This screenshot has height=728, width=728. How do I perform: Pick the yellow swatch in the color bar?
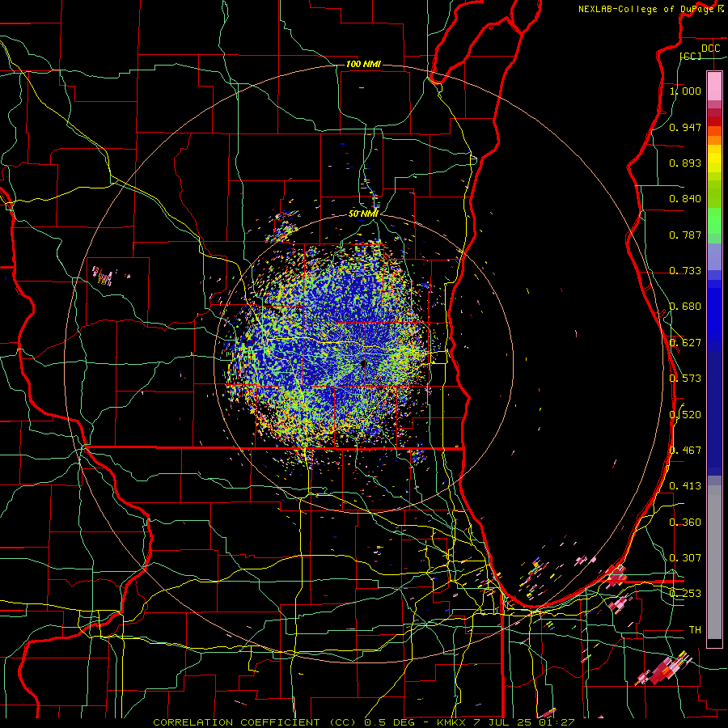coord(714,159)
